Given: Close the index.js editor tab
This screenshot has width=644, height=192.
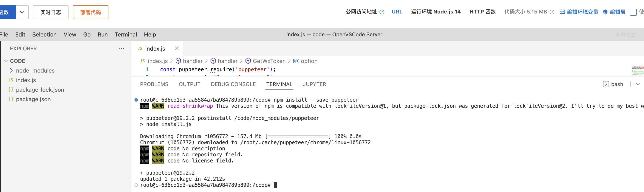Looking at the screenshot, I should pos(177,49).
